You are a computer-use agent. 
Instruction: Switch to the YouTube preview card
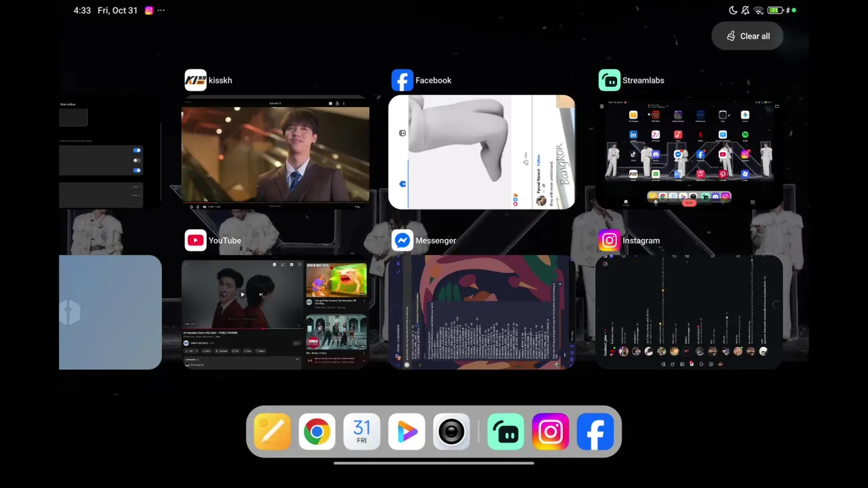pyautogui.click(x=275, y=312)
